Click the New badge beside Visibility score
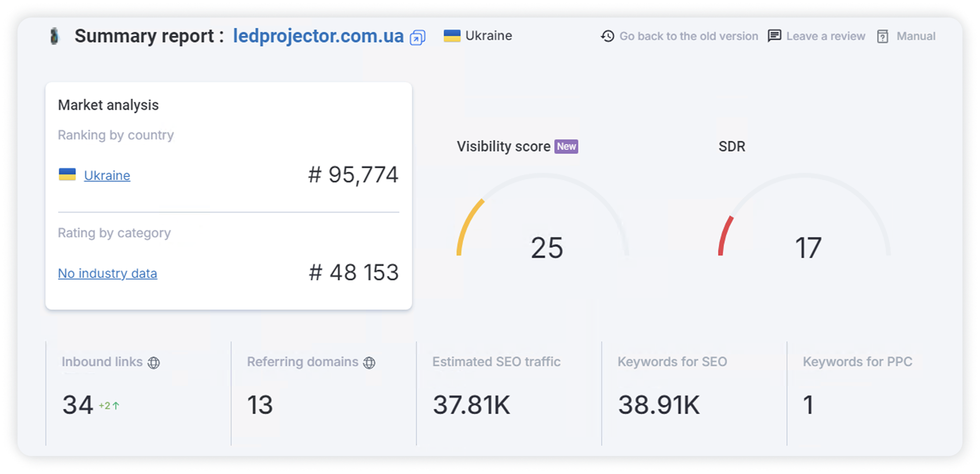Viewport: 980px width, 474px height. 566,147
